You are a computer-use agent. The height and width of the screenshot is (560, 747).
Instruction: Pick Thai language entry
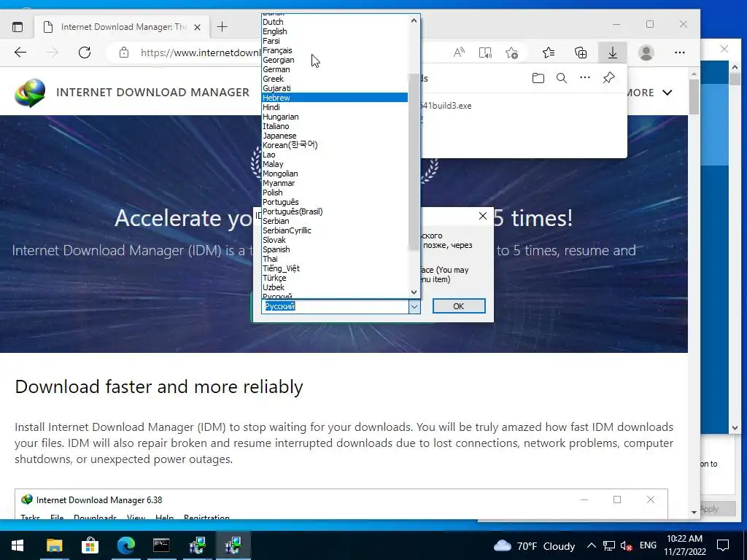click(x=335, y=259)
